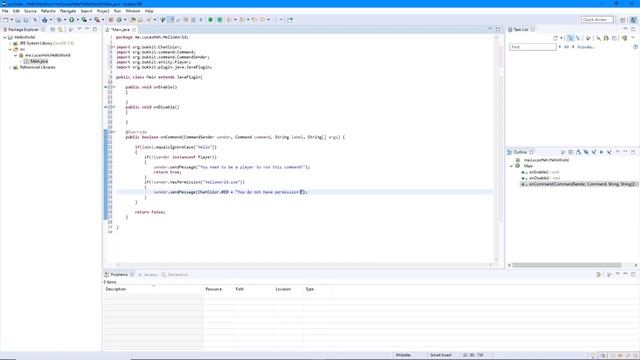This screenshot has height=360, width=640.
Task: Toggle Mark Occurrences in the toolbar
Action: [x=171, y=20]
